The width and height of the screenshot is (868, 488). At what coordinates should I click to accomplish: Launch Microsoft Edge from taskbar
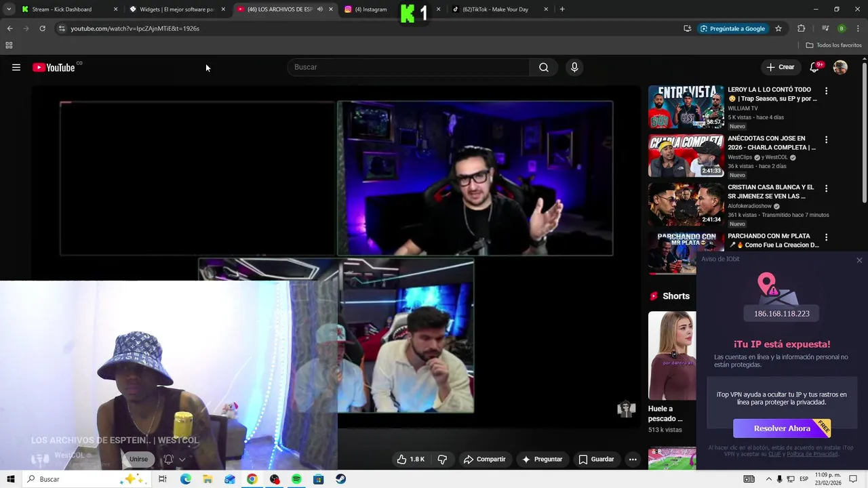pos(185,479)
